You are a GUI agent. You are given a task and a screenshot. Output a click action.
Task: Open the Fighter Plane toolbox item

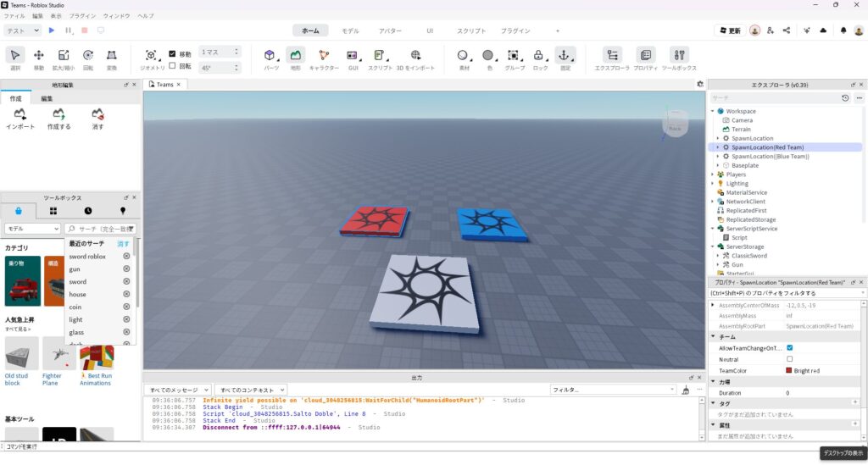[x=58, y=362]
